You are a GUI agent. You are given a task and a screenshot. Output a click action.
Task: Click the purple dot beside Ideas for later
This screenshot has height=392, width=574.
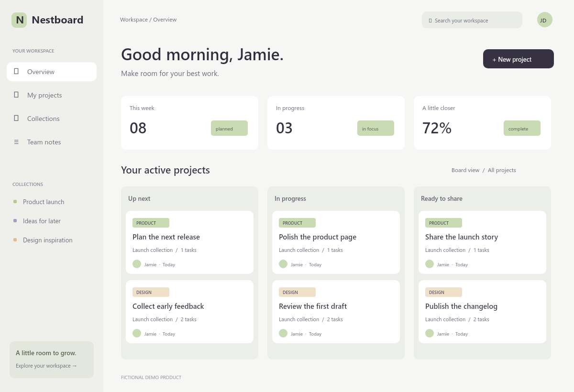point(15,221)
